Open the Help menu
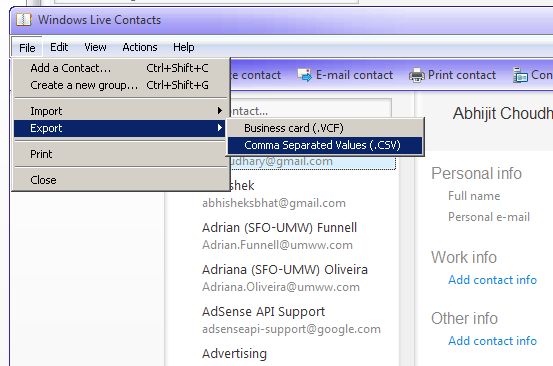This screenshot has height=366, width=553. (183, 47)
